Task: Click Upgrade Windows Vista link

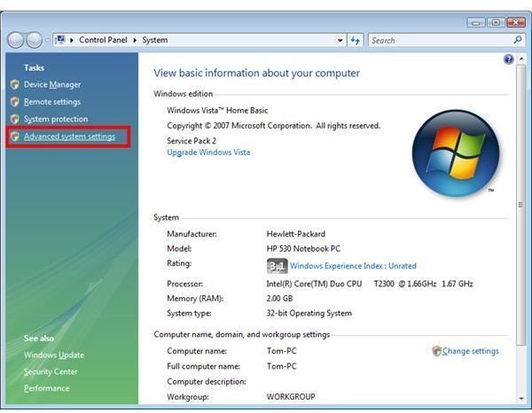Action: pos(208,152)
